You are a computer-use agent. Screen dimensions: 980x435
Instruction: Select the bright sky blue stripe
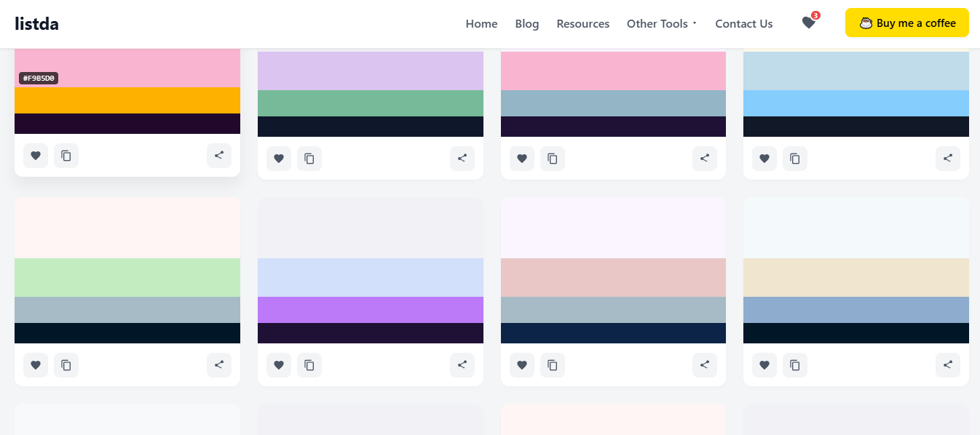[856, 103]
